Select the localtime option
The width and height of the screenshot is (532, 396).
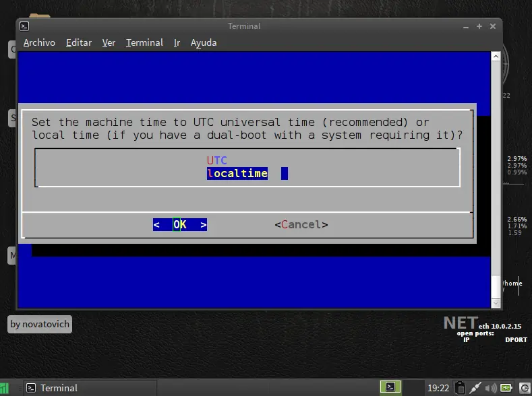point(237,174)
